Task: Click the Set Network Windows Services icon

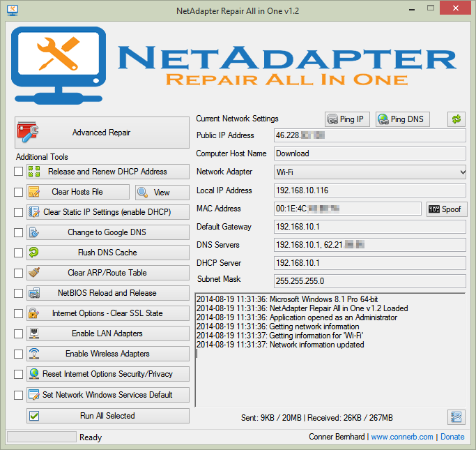Action: (x=34, y=395)
